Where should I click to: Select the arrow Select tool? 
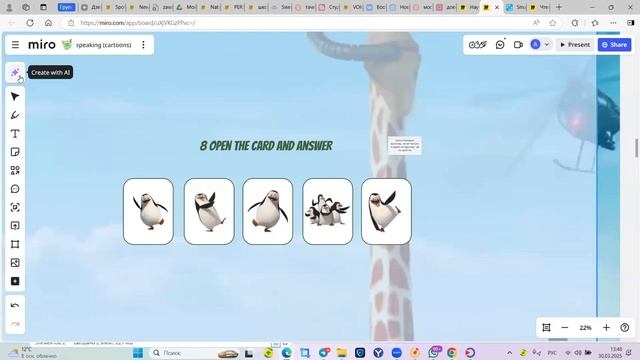[x=15, y=97]
